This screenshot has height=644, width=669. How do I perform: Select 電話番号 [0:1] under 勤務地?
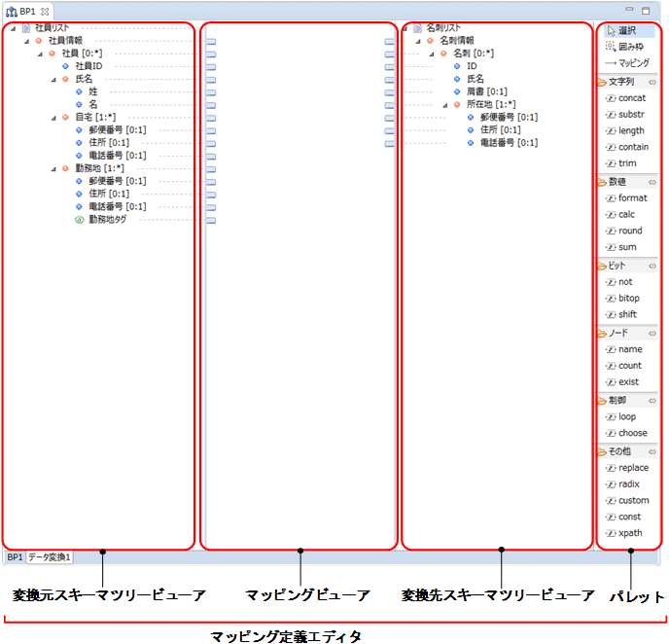pos(118,206)
